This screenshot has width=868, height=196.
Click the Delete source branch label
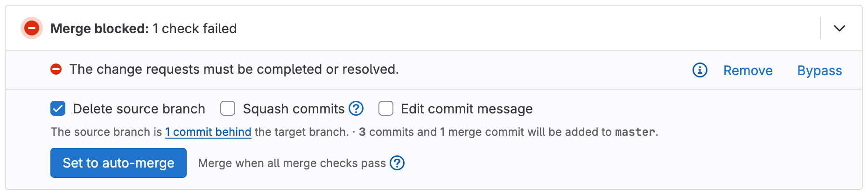point(139,109)
